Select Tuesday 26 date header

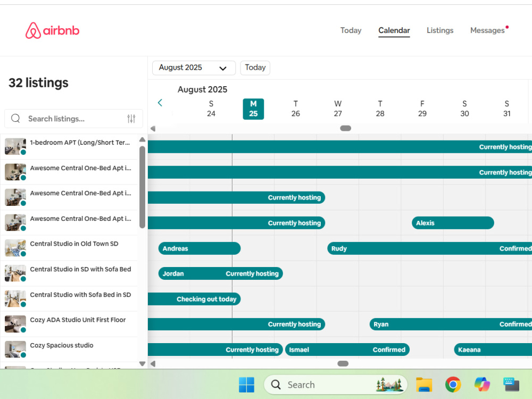pyautogui.click(x=295, y=109)
